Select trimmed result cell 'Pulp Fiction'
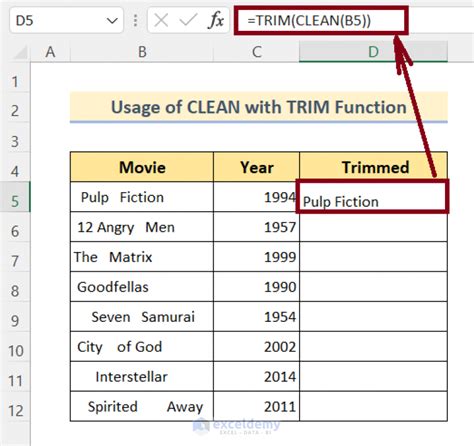 pos(373,197)
